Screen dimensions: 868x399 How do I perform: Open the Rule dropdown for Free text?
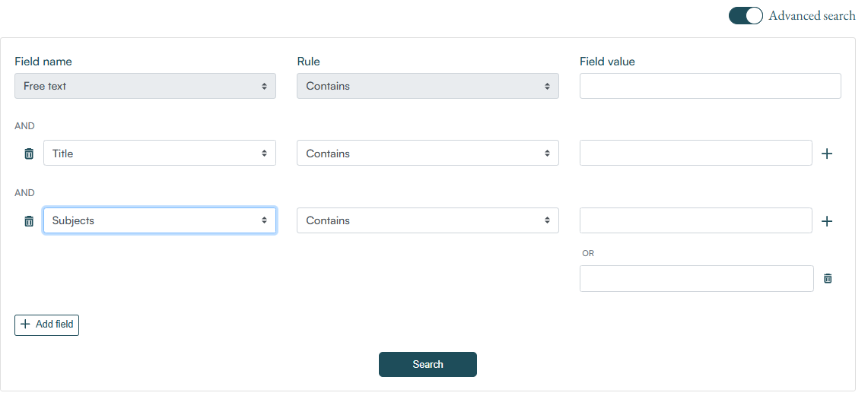pos(427,86)
